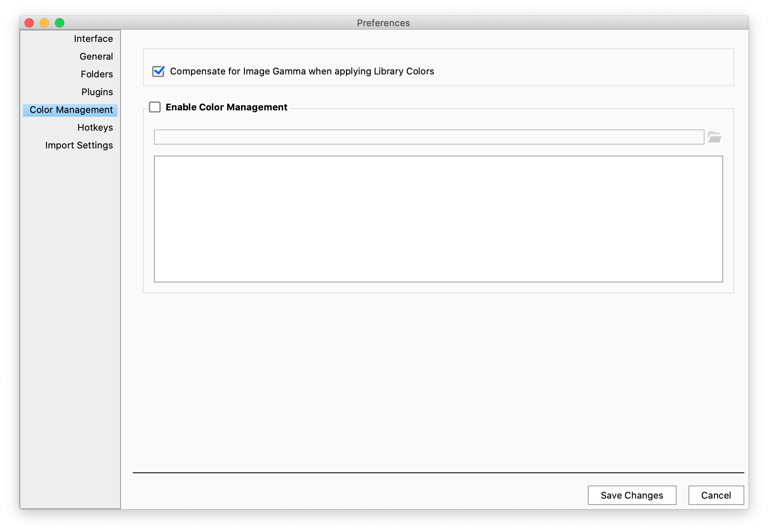
Task: Toggle the Compensate for Image Gamma checkbox
Action: coord(158,72)
